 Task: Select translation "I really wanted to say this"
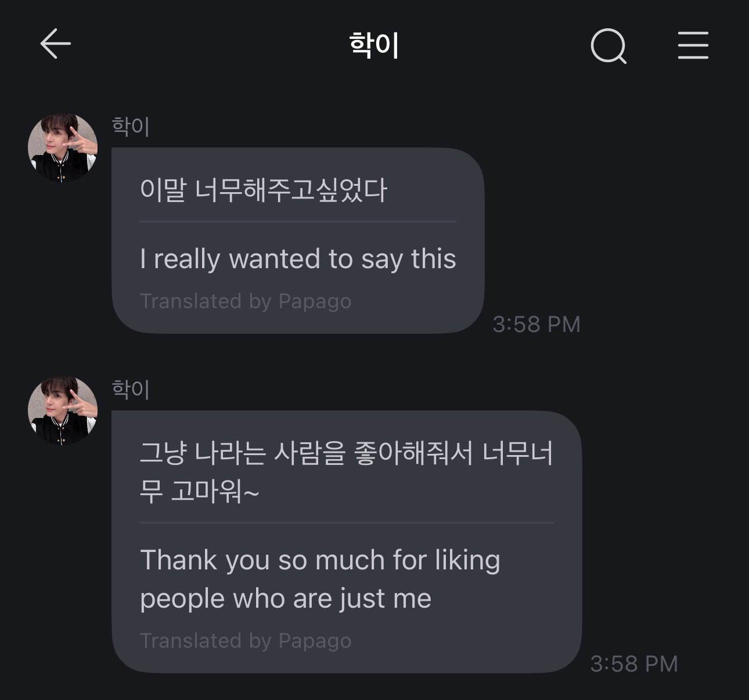tap(298, 259)
